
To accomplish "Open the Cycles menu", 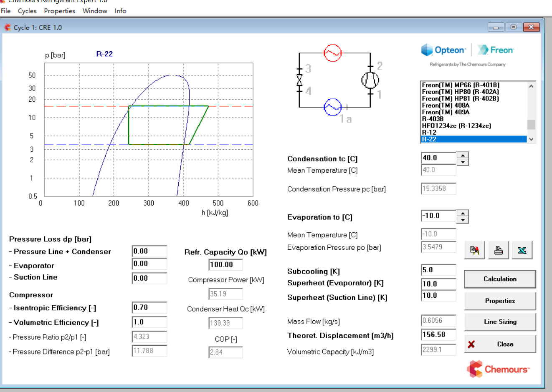I will pyautogui.click(x=27, y=11).
